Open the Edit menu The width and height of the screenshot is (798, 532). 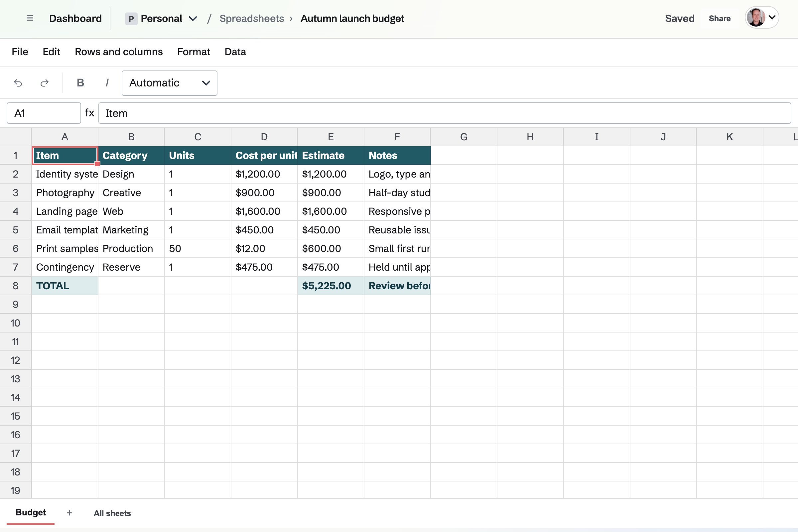point(51,52)
